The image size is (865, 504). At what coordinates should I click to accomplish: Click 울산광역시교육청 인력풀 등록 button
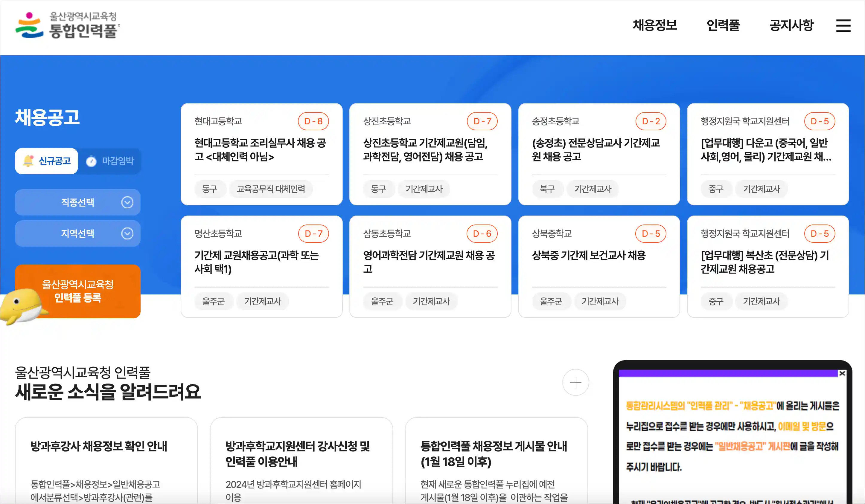point(77,291)
